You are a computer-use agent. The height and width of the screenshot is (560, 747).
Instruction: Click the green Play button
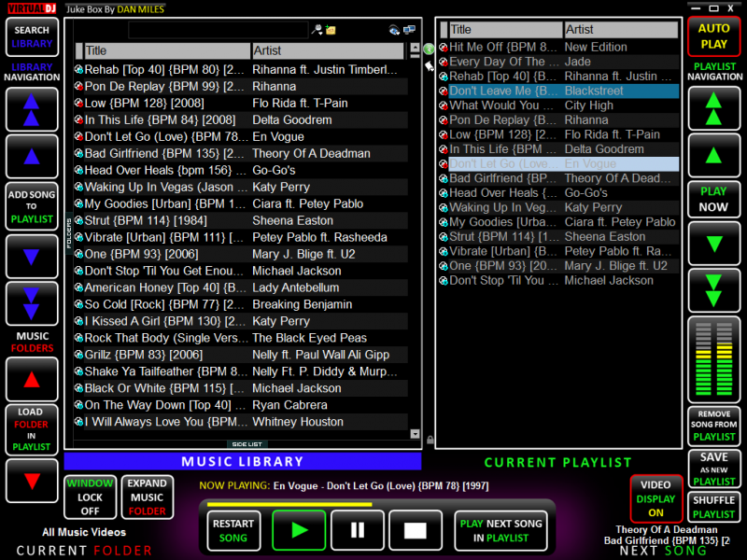tap(299, 530)
